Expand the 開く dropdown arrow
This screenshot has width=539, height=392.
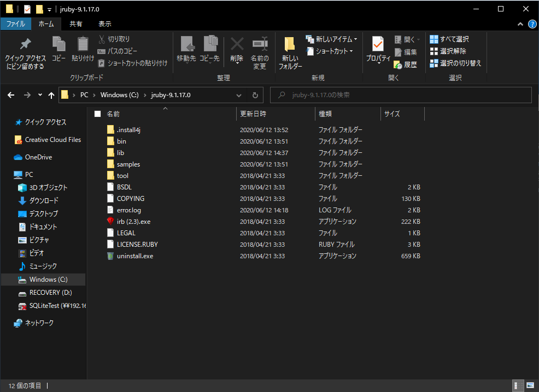[x=419, y=40]
